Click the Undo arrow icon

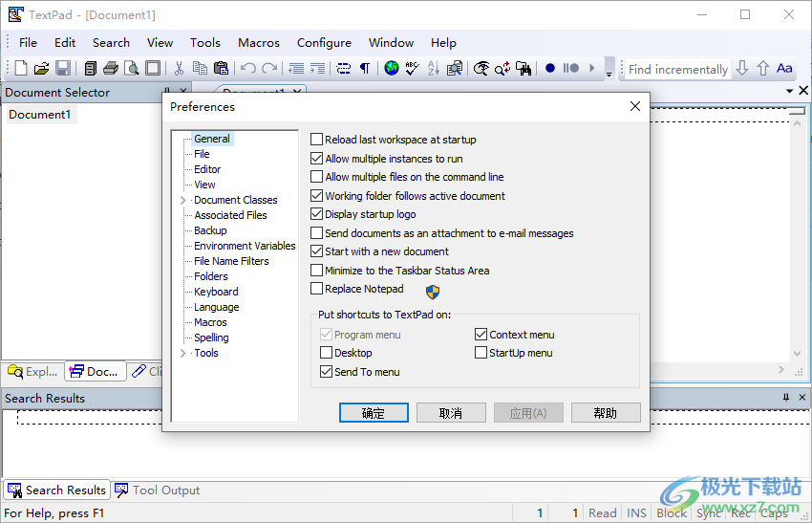(x=248, y=68)
